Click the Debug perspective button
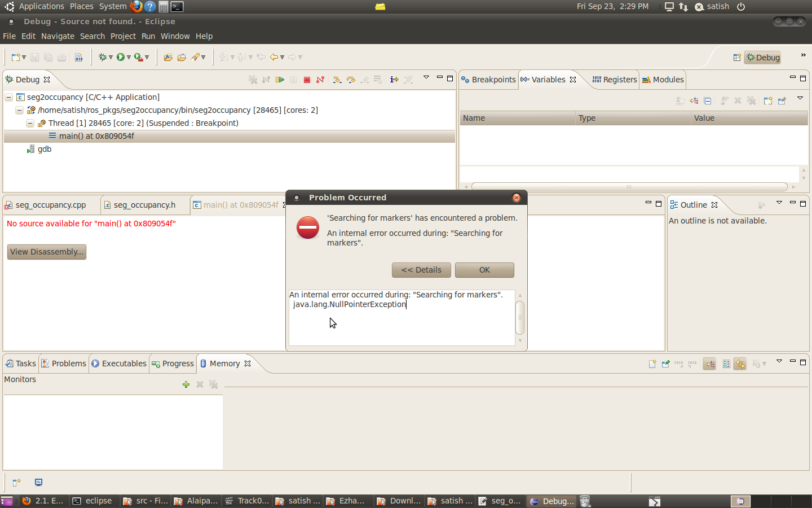The image size is (812, 508). (763, 58)
